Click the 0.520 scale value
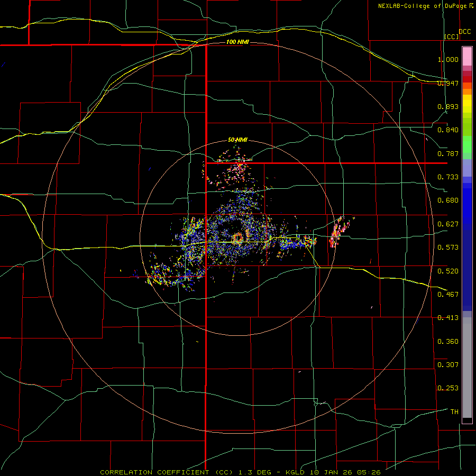The width and height of the screenshot is (476, 476). pyautogui.click(x=448, y=271)
